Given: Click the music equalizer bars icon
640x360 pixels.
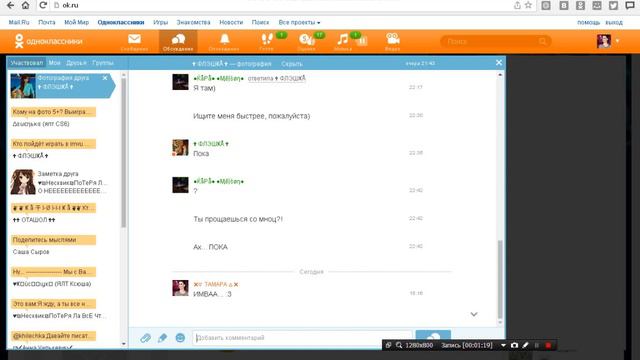Looking at the screenshot, I should tap(362, 40).
